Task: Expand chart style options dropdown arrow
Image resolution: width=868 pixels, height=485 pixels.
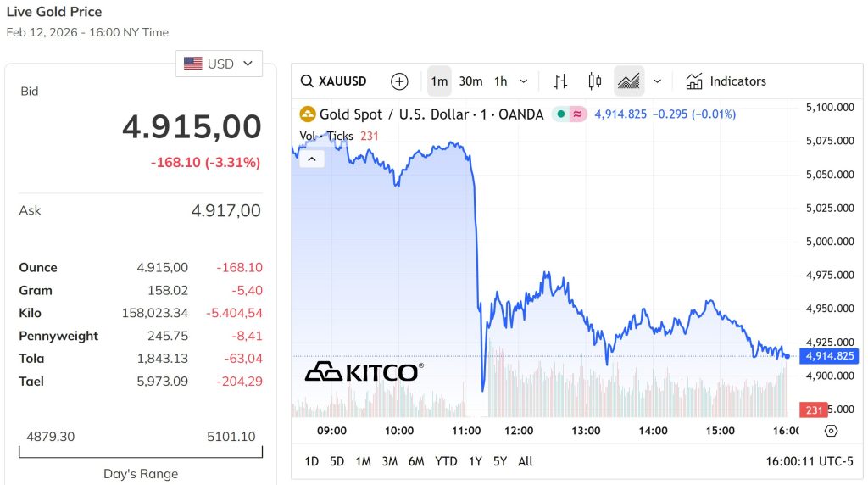Action: click(657, 81)
